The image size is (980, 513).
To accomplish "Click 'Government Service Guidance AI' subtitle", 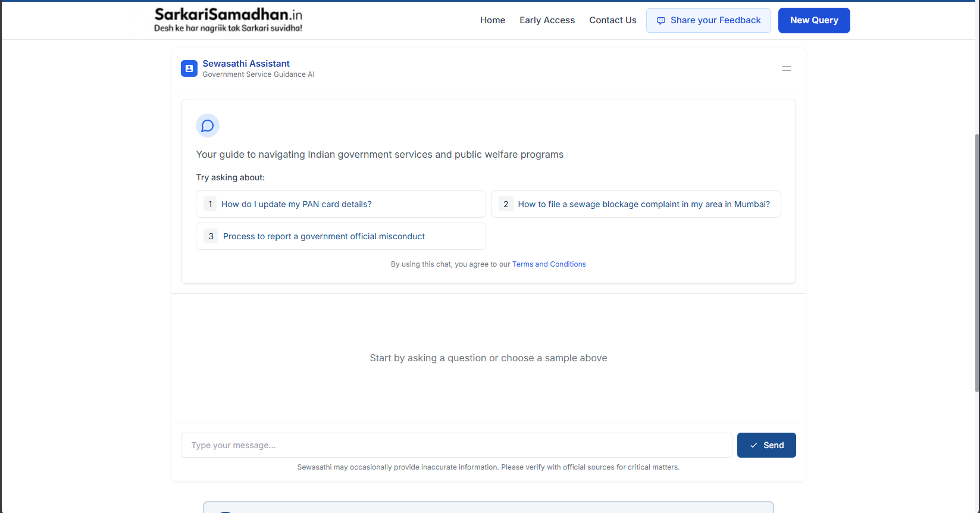I will tap(258, 74).
